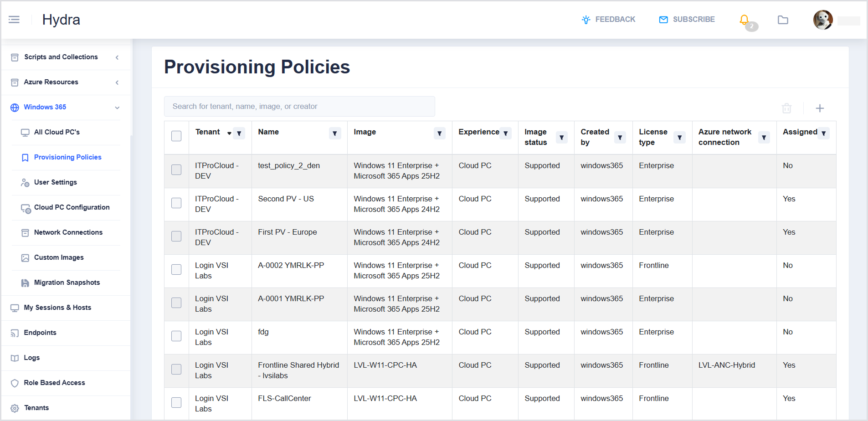Expand Scripts and Collections menu
Image resolution: width=868 pixels, height=421 pixels.
(61, 57)
